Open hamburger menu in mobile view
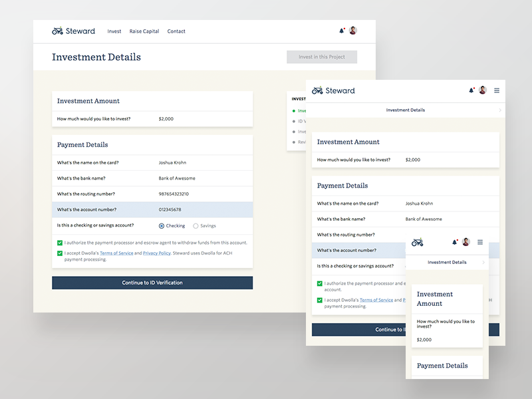The width and height of the screenshot is (532, 399). coord(480,242)
